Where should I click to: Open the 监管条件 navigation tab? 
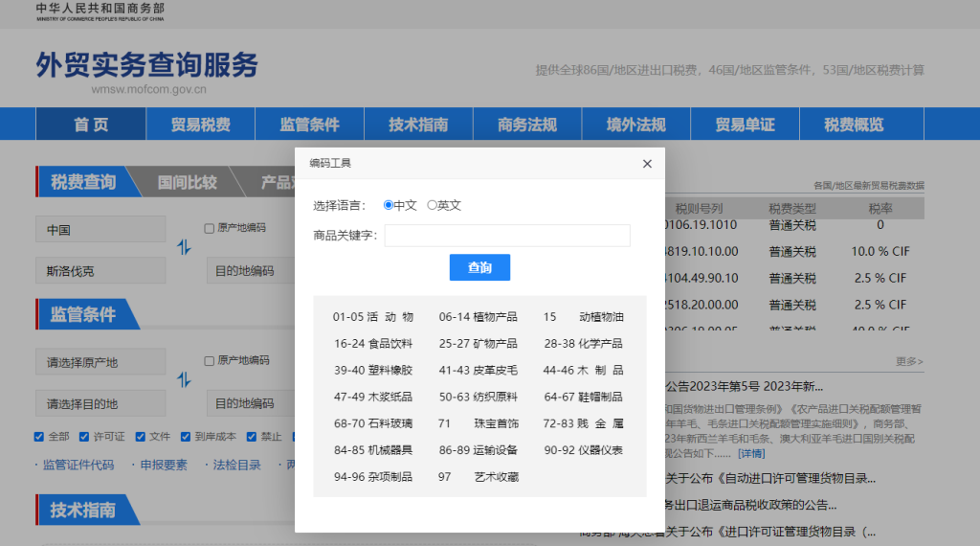309,124
